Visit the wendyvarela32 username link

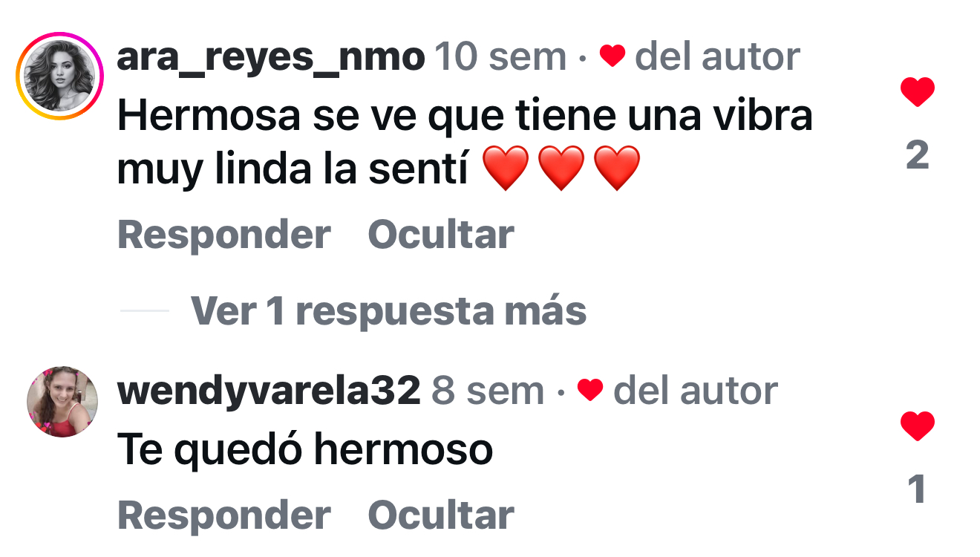pos(269,391)
